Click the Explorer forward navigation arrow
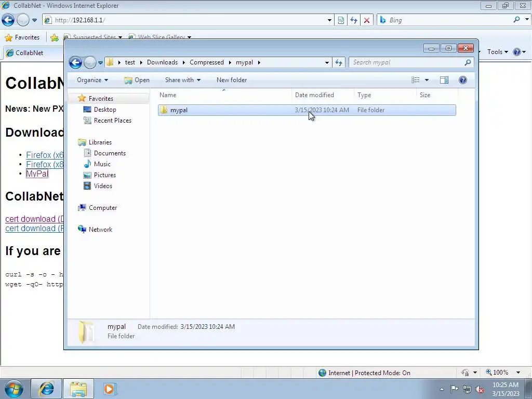532x399 pixels. 90,62
